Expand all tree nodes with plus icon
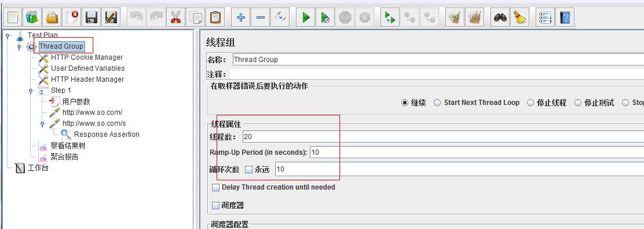 tap(241, 17)
